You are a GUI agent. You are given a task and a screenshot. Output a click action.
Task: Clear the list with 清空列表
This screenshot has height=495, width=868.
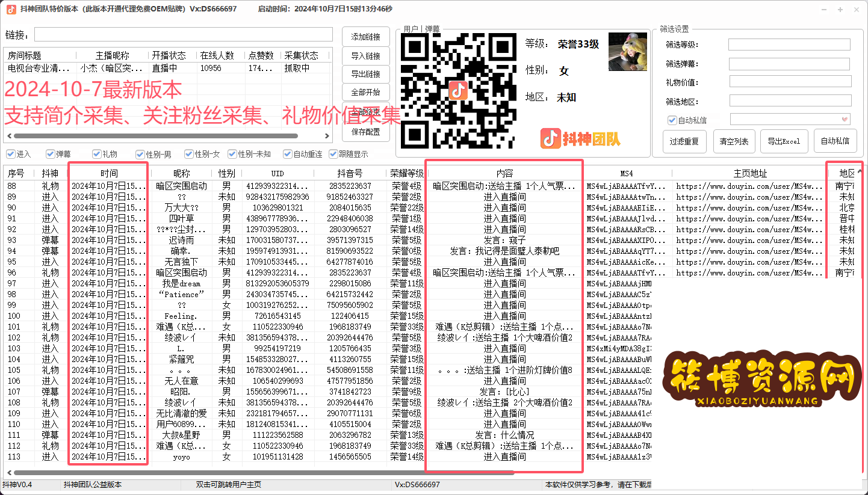click(734, 141)
